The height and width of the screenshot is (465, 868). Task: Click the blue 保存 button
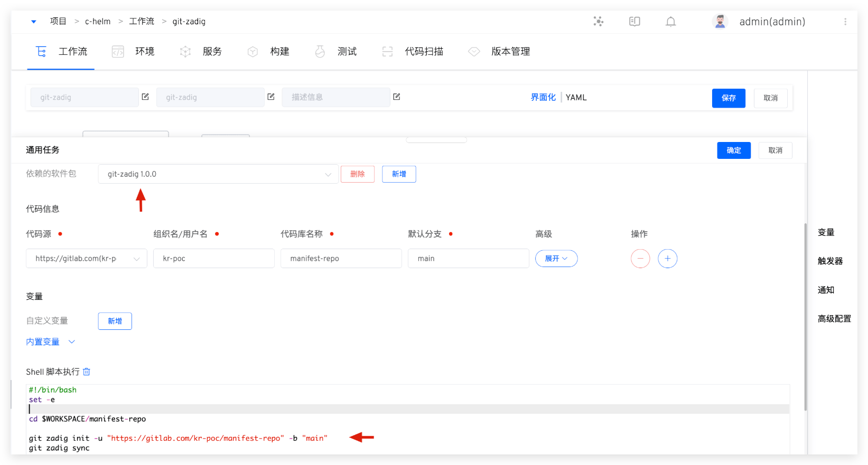coord(728,98)
